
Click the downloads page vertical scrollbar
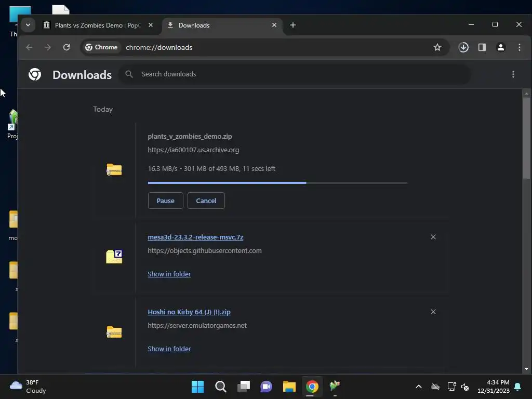526,138
